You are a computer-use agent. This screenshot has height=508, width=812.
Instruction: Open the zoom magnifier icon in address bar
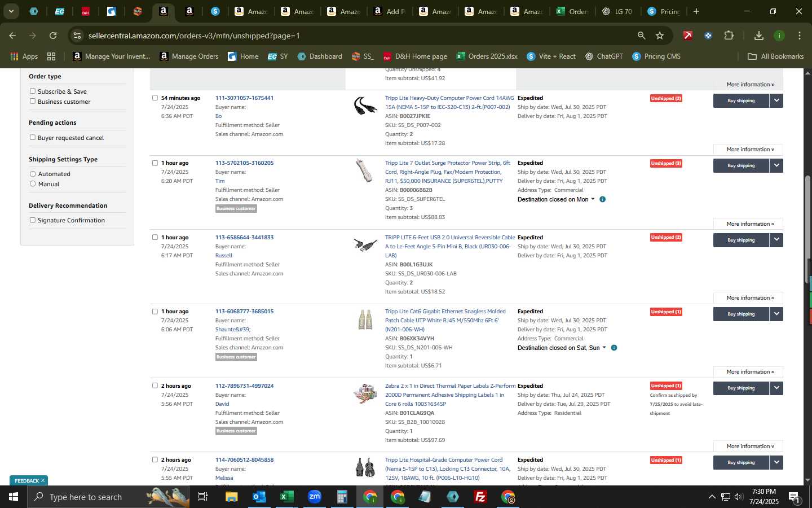pyautogui.click(x=641, y=36)
